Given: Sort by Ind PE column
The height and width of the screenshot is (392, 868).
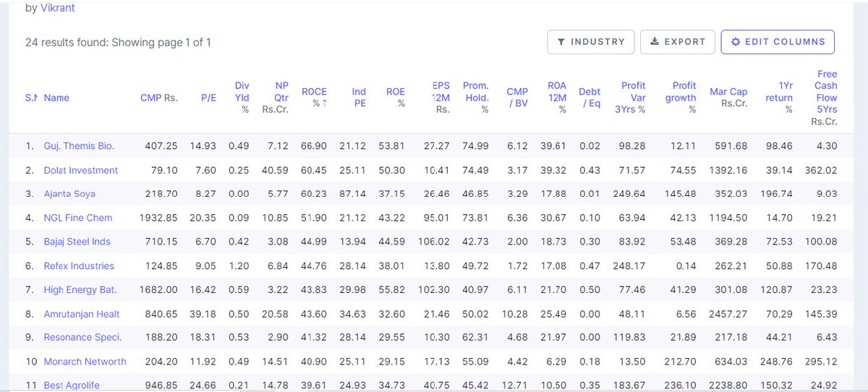Looking at the screenshot, I should [359, 98].
